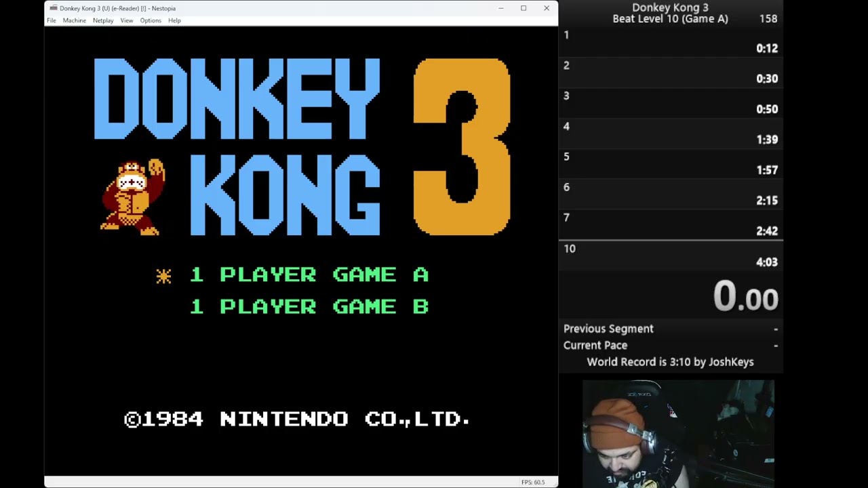This screenshot has width=868, height=488.
Task: Click the Donkey Kong character sprite
Action: [x=133, y=197]
